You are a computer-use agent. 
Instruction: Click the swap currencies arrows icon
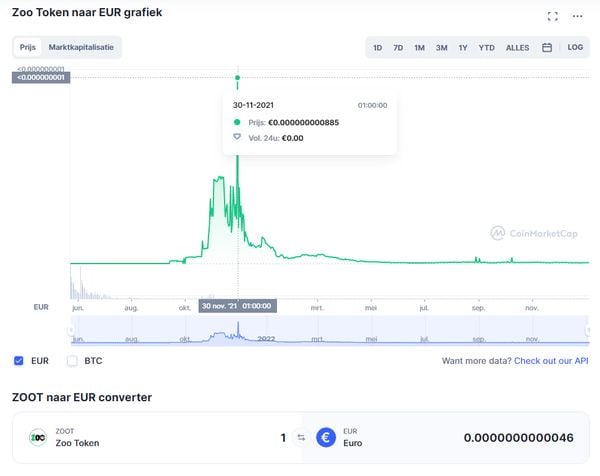pos(301,437)
